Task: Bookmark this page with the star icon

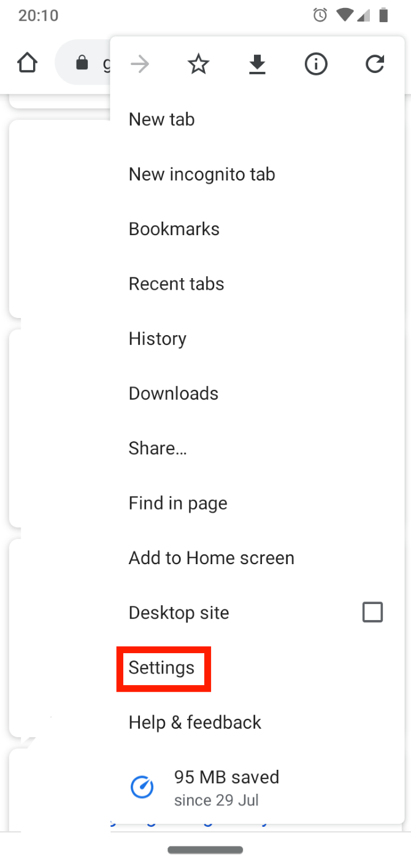Action: pyautogui.click(x=198, y=64)
